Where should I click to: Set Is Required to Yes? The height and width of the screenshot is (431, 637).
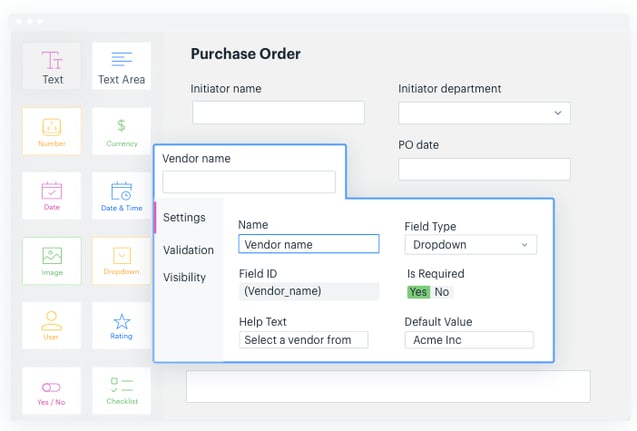(x=418, y=292)
